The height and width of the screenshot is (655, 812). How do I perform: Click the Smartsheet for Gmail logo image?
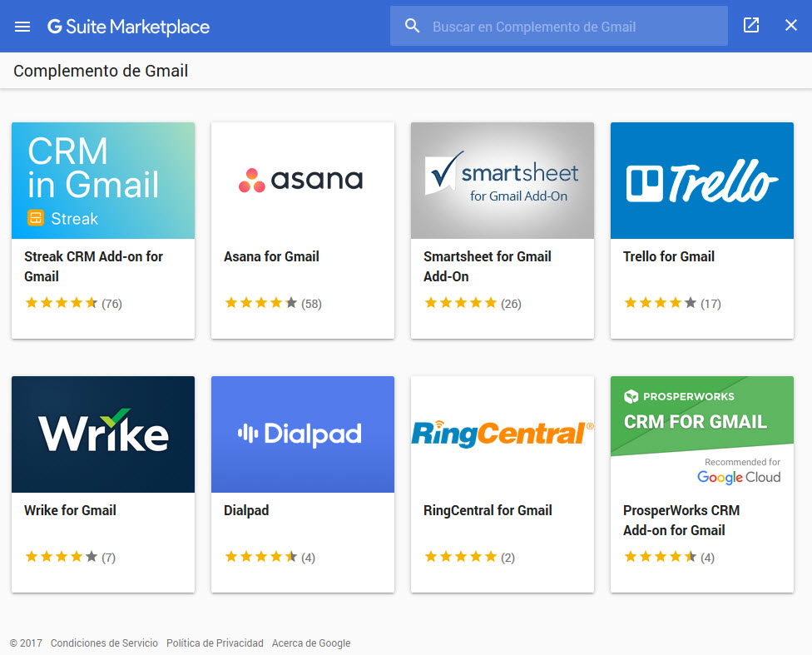(x=503, y=181)
